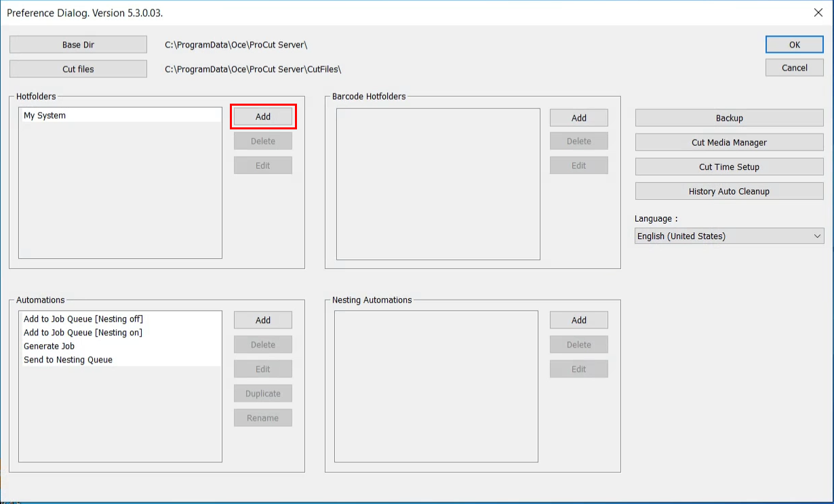Click inside the empty Barcode Hotfolders list
Screen dimensions: 834x504
[438, 184]
